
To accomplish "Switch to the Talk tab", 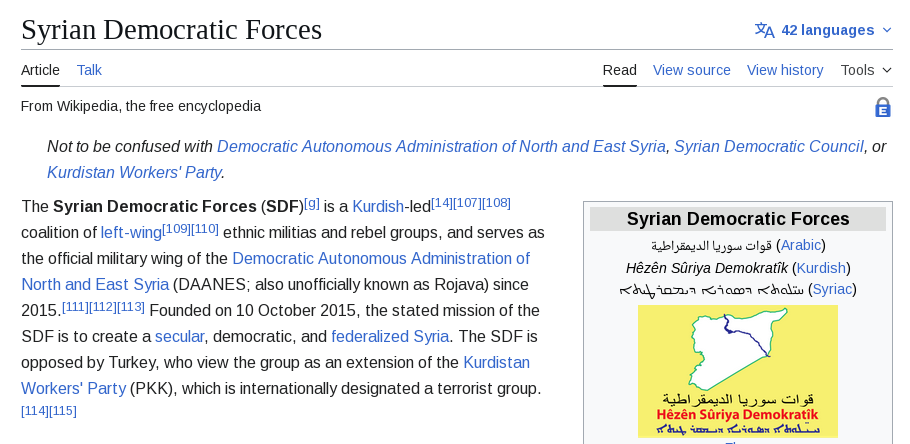I will [x=89, y=70].
